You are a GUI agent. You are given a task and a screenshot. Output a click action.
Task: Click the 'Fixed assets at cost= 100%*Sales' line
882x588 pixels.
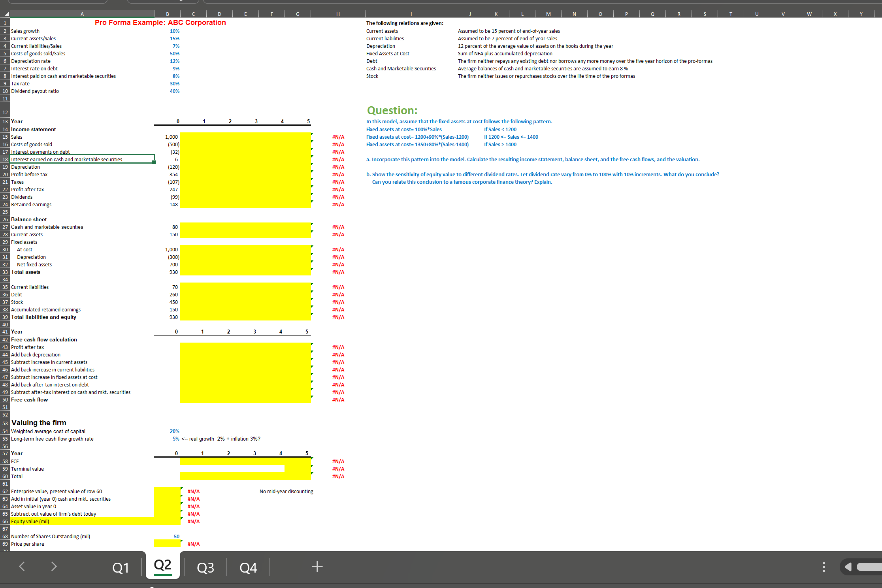click(x=404, y=129)
